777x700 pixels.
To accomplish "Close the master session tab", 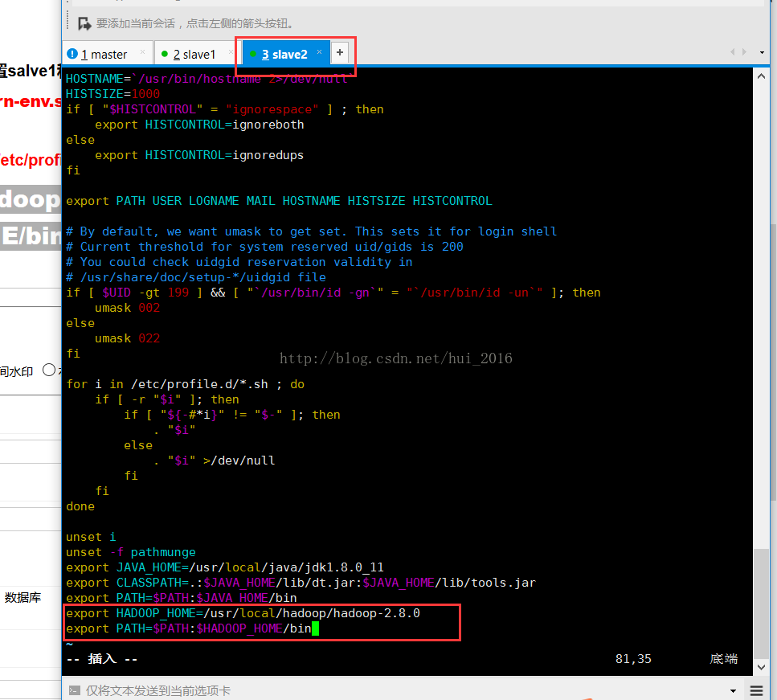I will pos(143,53).
